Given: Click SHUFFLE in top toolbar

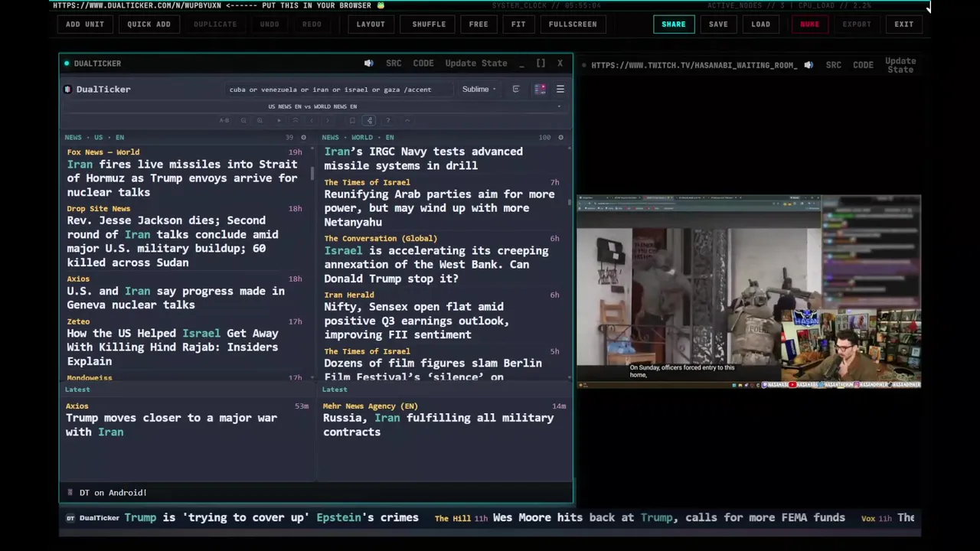Looking at the screenshot, I should coord(429,24).
